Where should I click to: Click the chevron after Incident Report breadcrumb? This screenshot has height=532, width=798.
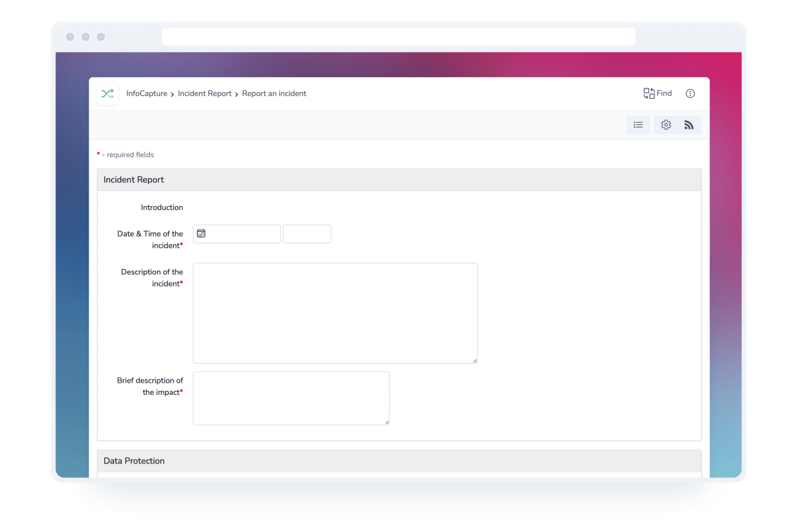(x=237, y=94)
